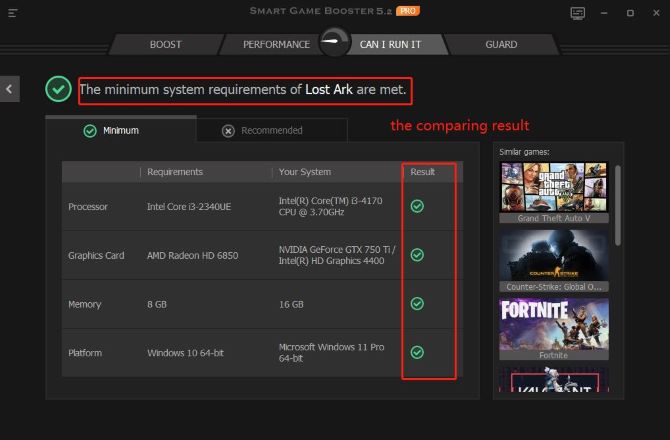Click the Processor row label
The width and height of the screenshot is (670, 440).
point(88,207)
